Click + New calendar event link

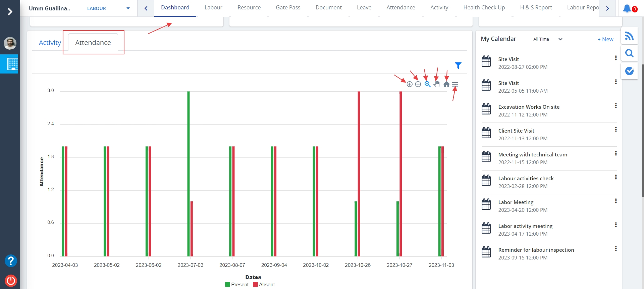pyautogui.click(x=605, y=39)
